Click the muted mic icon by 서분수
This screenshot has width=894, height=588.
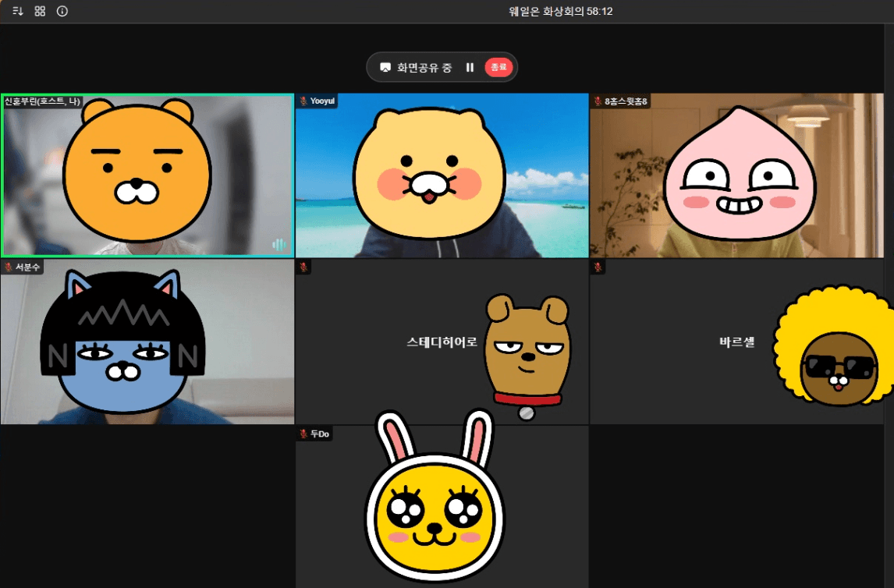(9, 267)
